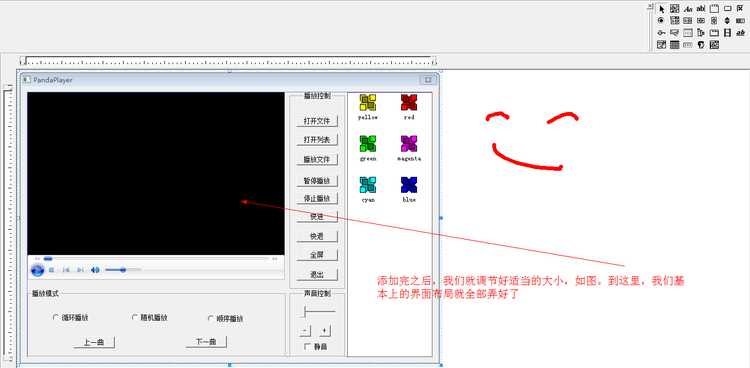Click the 上一曲 previous track button
The width and height of the screenshot is (750, 368).
point(94,342)
